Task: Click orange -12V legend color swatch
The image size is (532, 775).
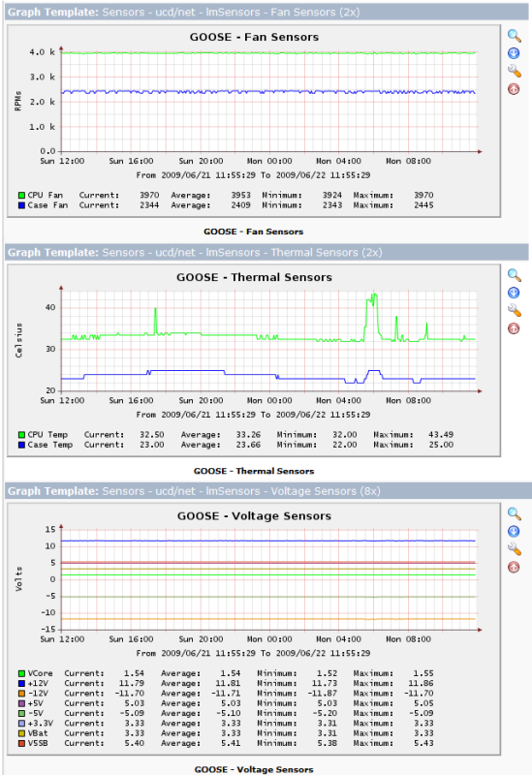Action: click(21, 694)
